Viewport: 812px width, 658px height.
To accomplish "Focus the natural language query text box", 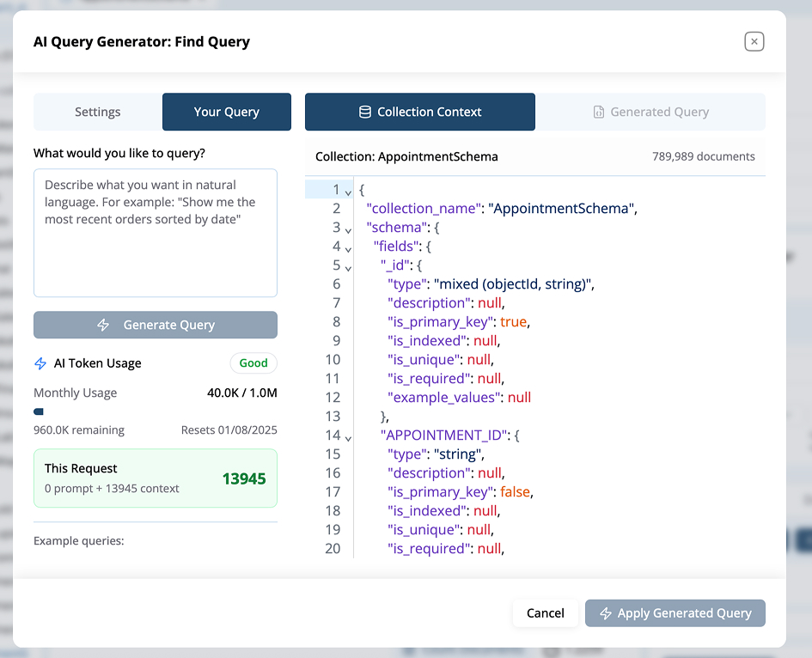I will point(156,233).
